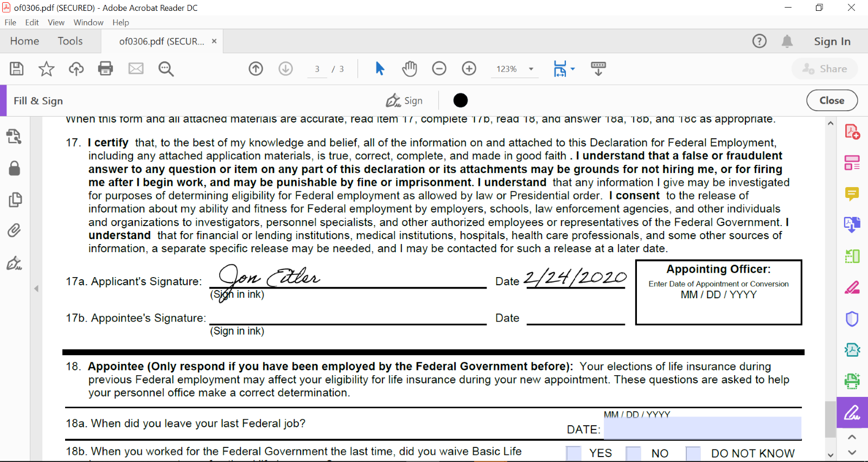Viewport: 868px width, 462px height.
Task: Send file by email envelope icon
Action: pos(136,68)
